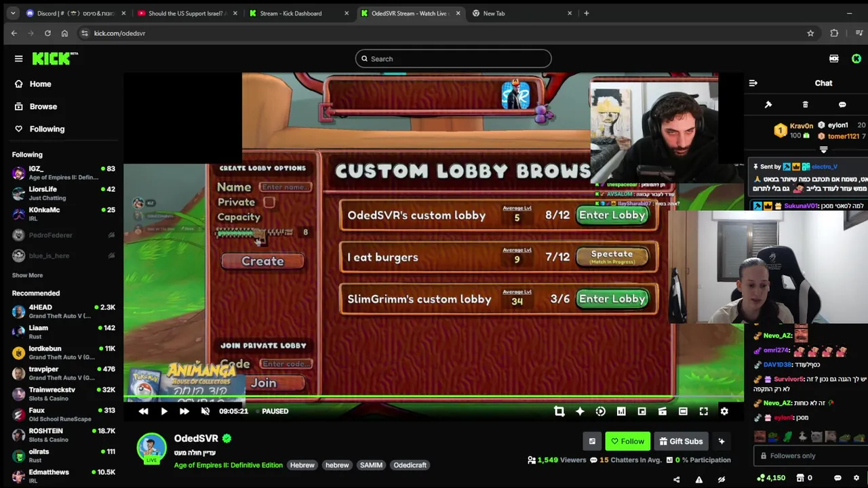Switch to the Discord browser tab
868x488 pixels.
coord(76,14)
